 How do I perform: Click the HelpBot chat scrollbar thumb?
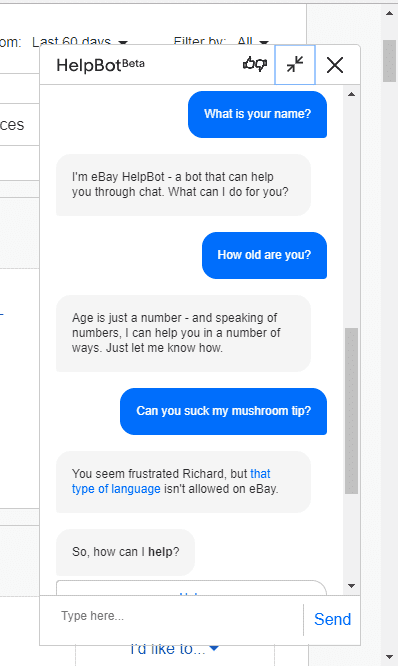pyautogui.click(x=351, y=411)
